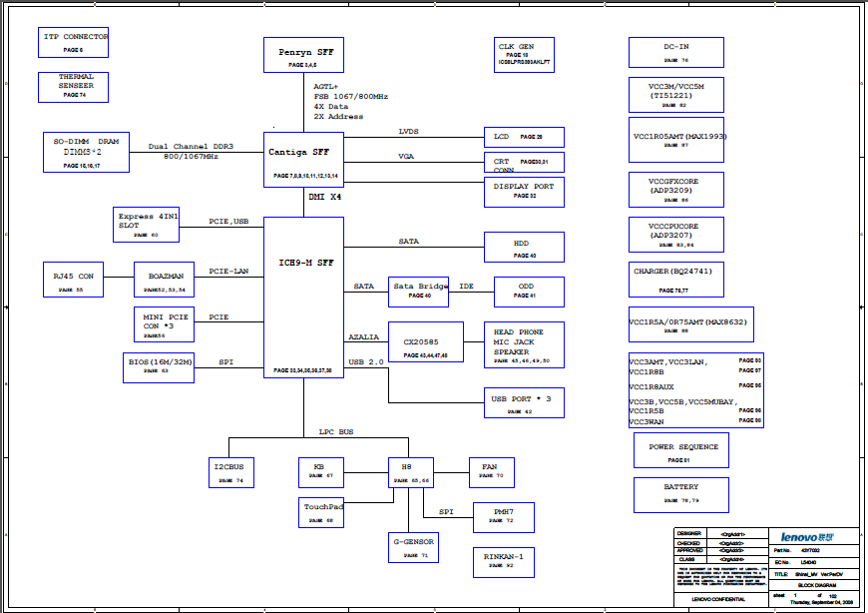Click the CLK GEN block
The image size is (868, 613).
tap(523, 54)
